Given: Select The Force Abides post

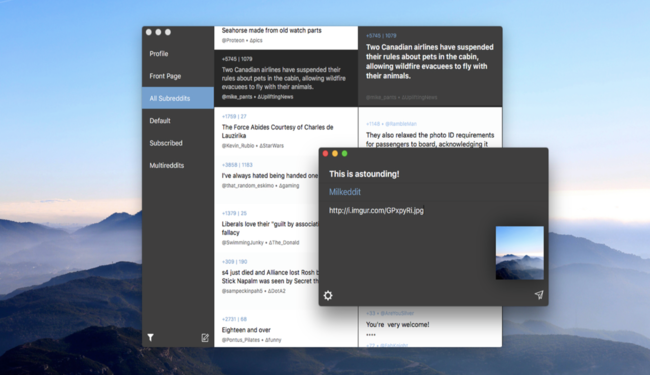Looking at the screenshot, I should pyautogui.click(x=286, y=131).
